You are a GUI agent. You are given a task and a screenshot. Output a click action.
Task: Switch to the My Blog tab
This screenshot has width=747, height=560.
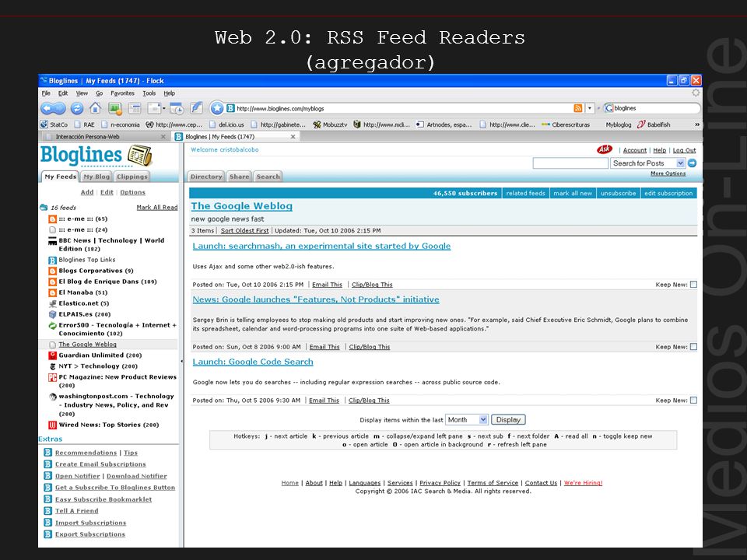(x=96, y=177)
